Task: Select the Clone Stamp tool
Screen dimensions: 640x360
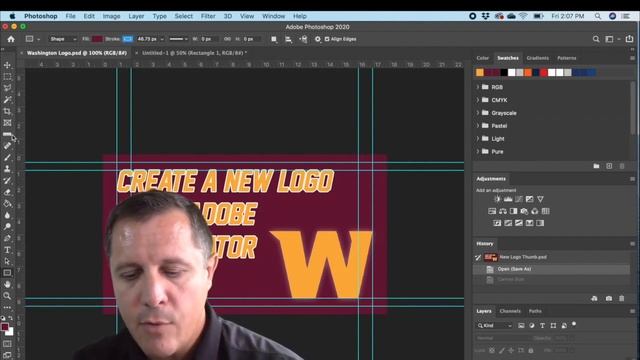Action: 7,169
